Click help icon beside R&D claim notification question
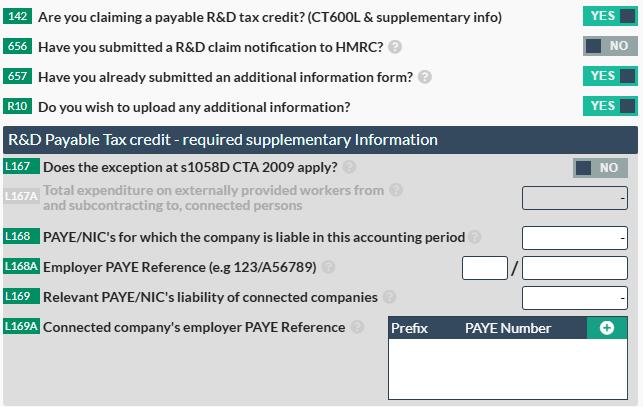The width and height of the screenshot is (643, 407). pos(395,47)
